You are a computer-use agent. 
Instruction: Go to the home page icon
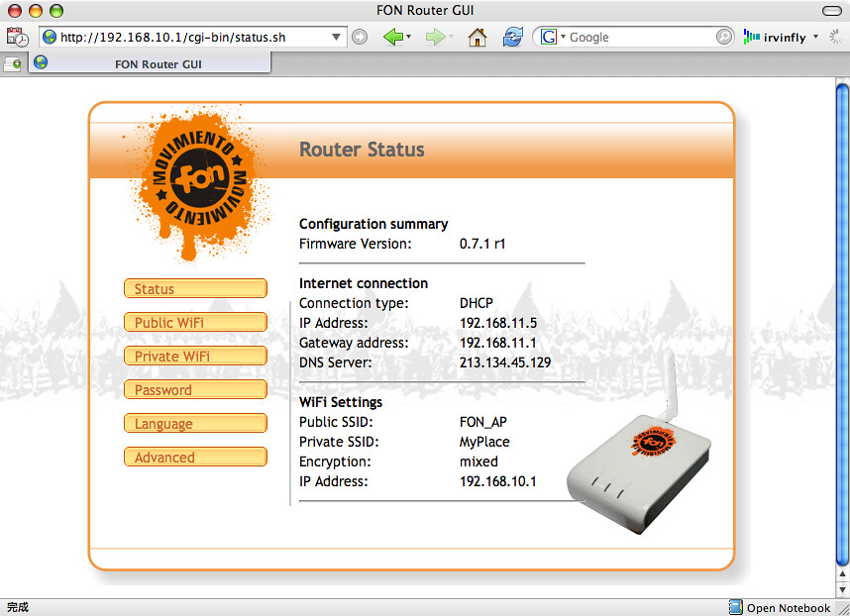point(477,38)
